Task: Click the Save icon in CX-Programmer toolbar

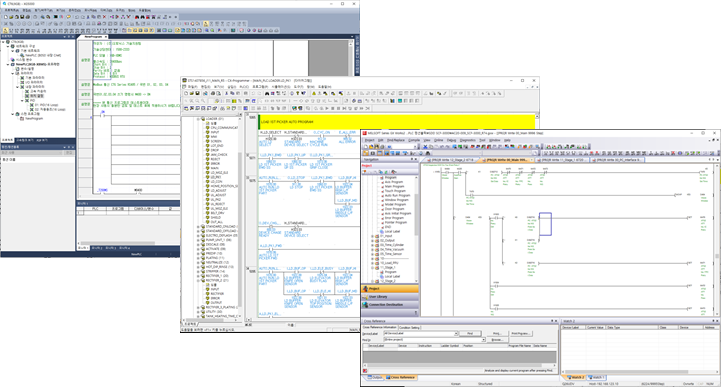Action: [198, 93]
